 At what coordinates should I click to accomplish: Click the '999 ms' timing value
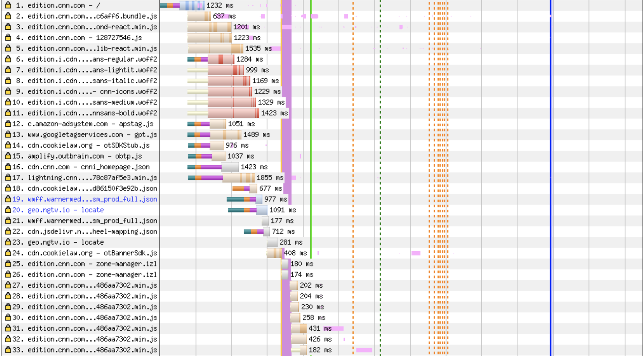257,70
